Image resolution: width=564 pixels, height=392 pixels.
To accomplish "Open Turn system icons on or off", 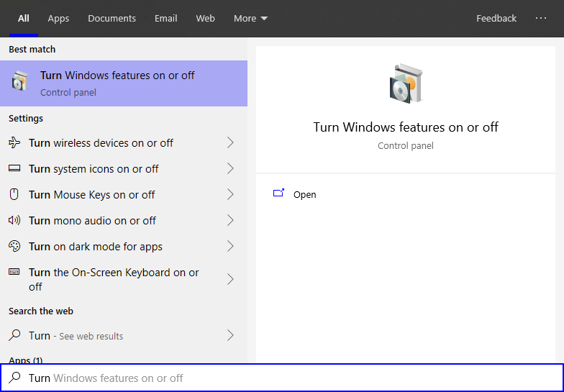I will (124, 168).
